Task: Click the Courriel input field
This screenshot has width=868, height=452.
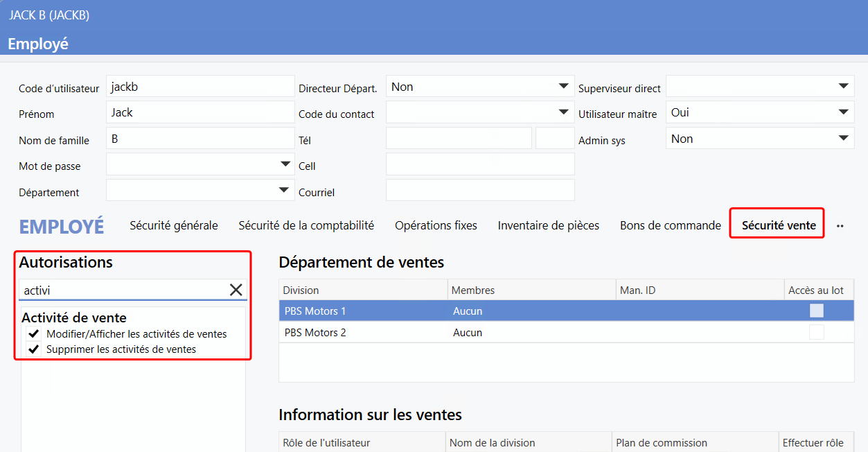Action: [479, 191]
